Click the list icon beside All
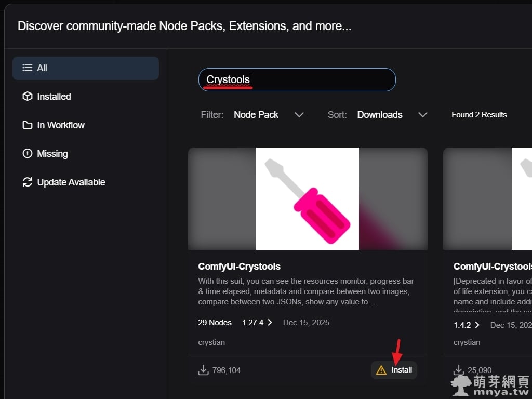 point(28,68)
